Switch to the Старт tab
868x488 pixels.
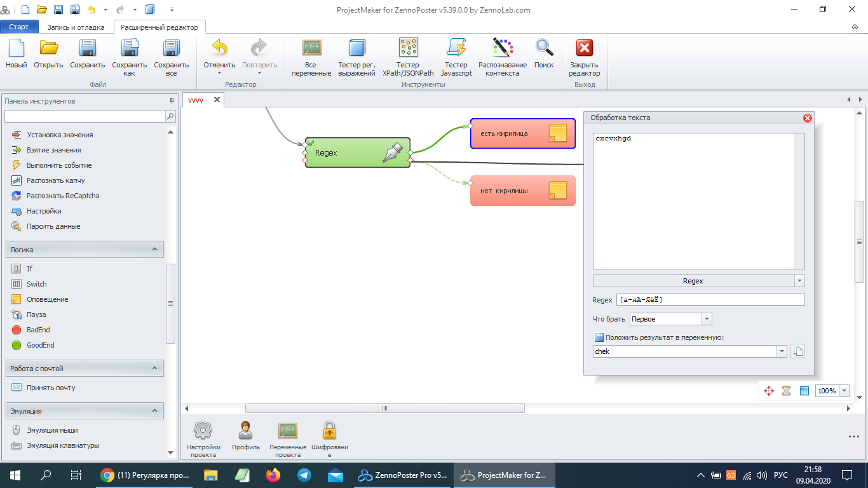pos(19,27)
